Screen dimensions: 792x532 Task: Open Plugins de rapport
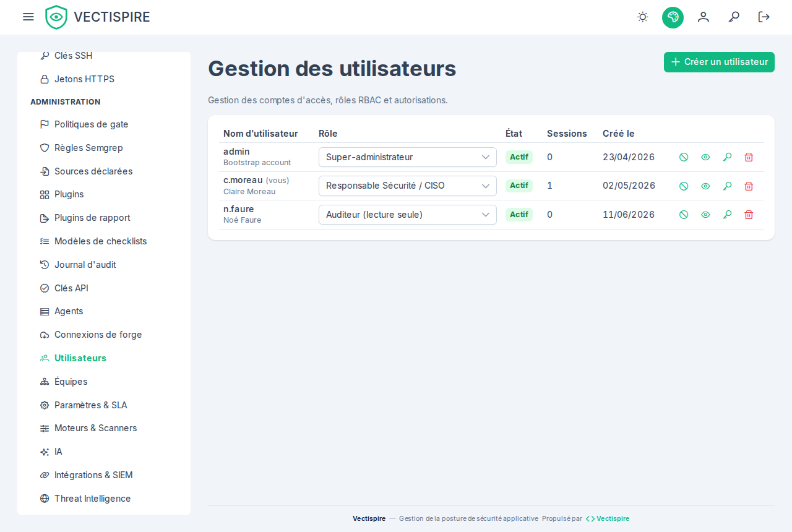click(104, 218)
